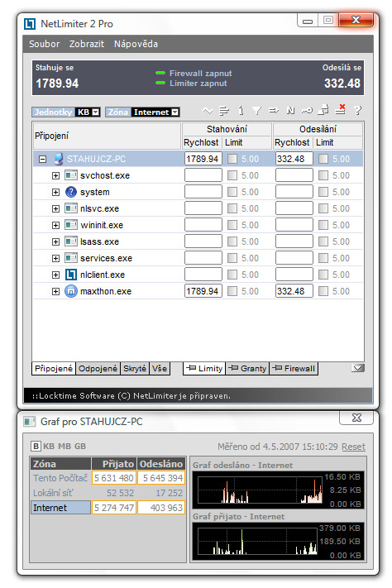Click the arrow-lines rules toolbar icon

[274, 111]
